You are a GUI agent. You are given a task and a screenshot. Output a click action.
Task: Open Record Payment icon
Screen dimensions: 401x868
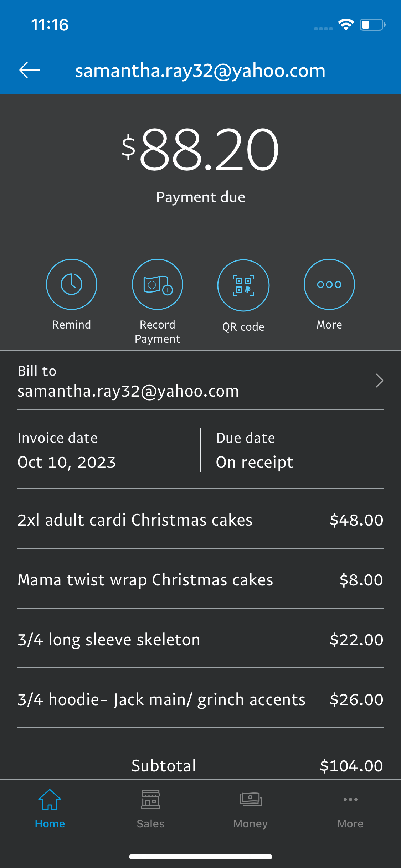click(x=158, y=284)
